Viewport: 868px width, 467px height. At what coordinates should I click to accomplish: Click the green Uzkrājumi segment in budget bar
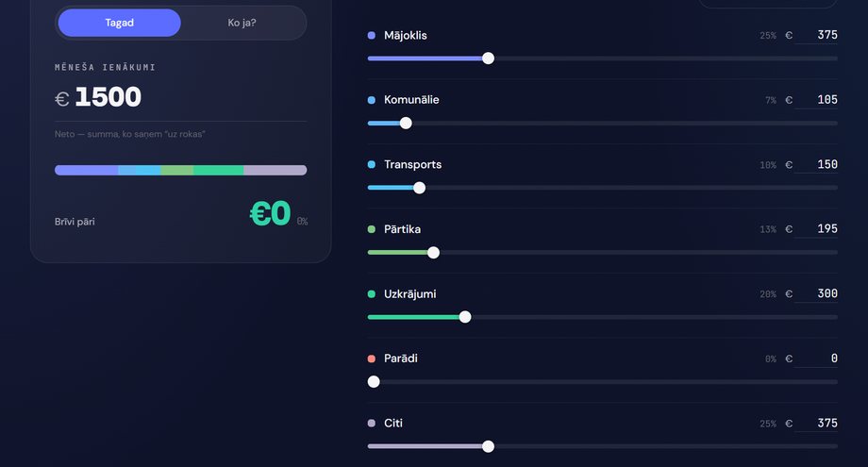(218, 171)
